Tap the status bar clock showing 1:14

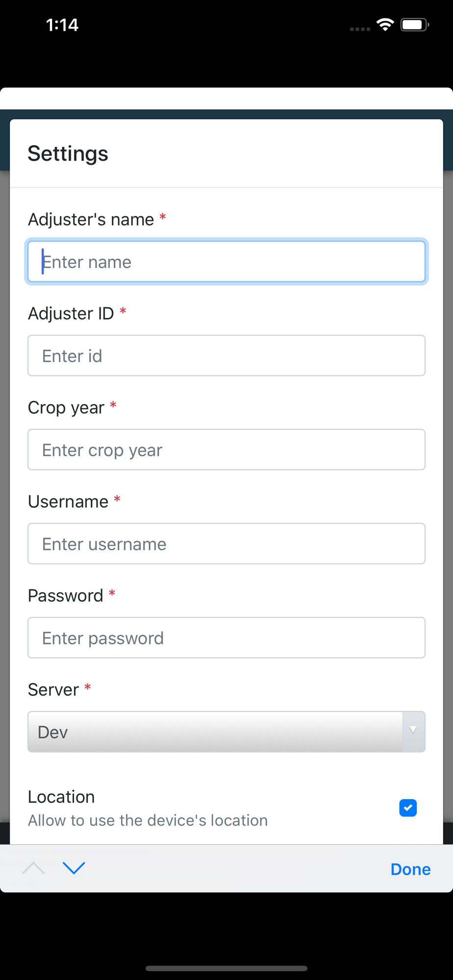(x=62, y=25)
